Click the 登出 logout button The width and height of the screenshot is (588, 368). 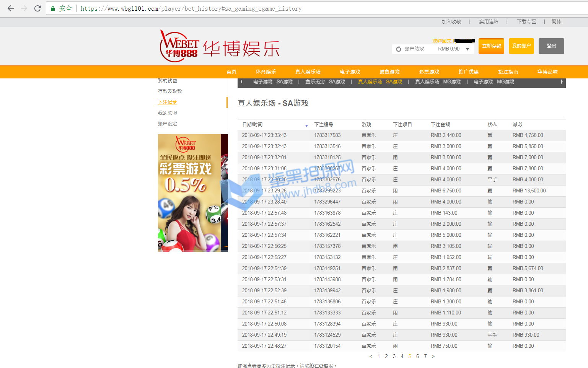click(551, 46)
